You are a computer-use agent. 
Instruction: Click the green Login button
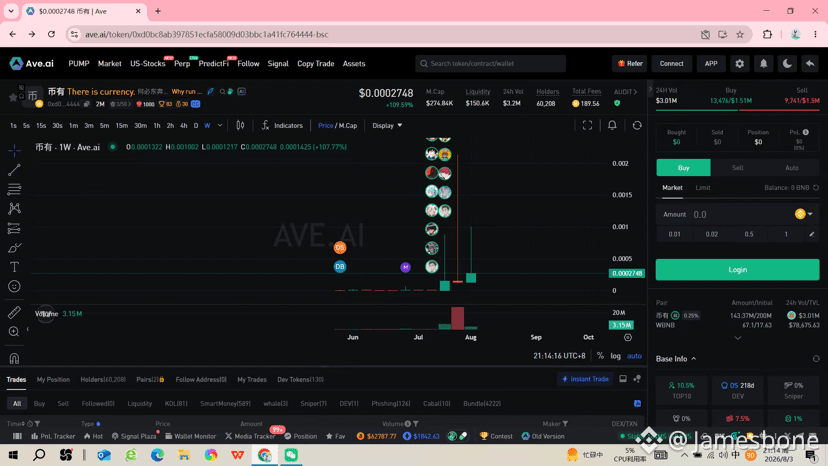click(x=737, y=269)
